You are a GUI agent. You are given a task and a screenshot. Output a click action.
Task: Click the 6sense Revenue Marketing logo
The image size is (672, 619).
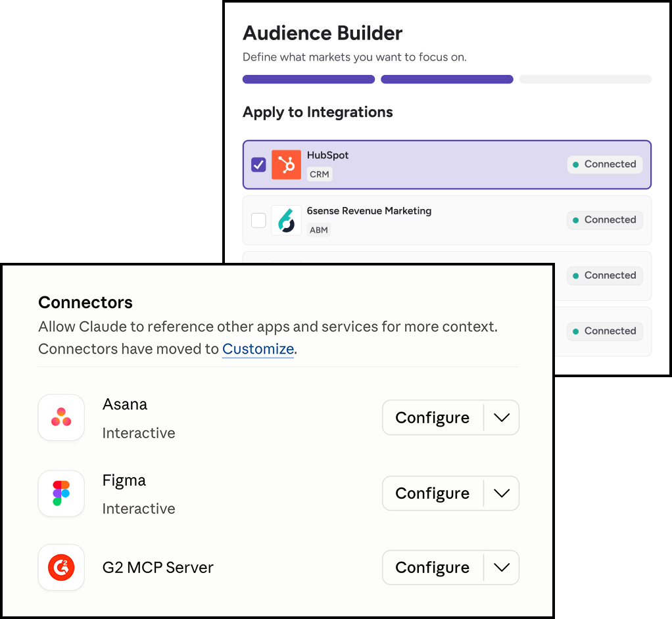[286, 220]
